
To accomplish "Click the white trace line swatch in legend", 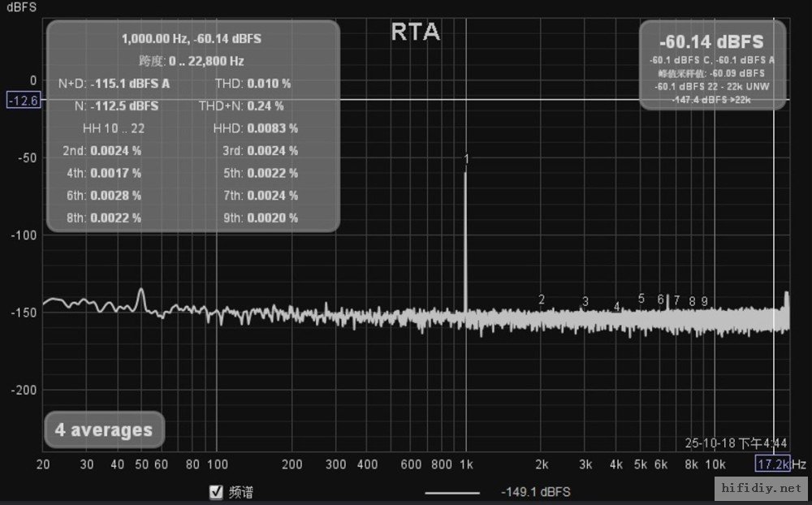I will coord(451,492).
